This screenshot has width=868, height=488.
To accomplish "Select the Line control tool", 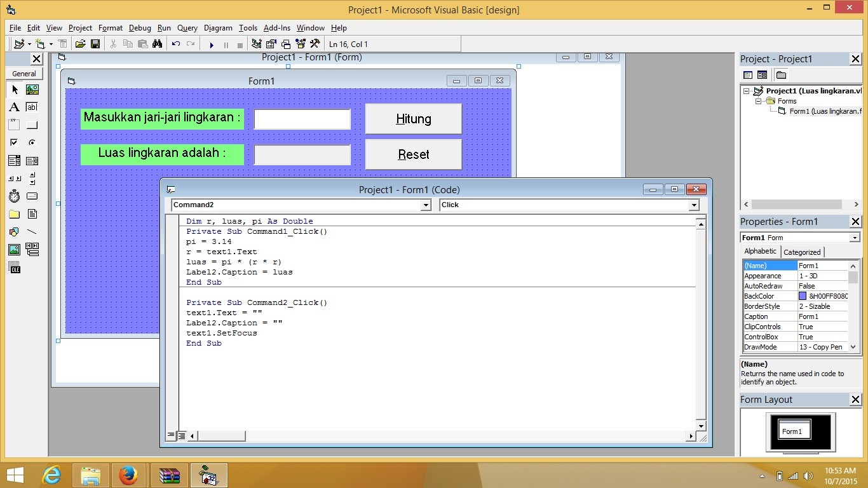I will [32, 232].
